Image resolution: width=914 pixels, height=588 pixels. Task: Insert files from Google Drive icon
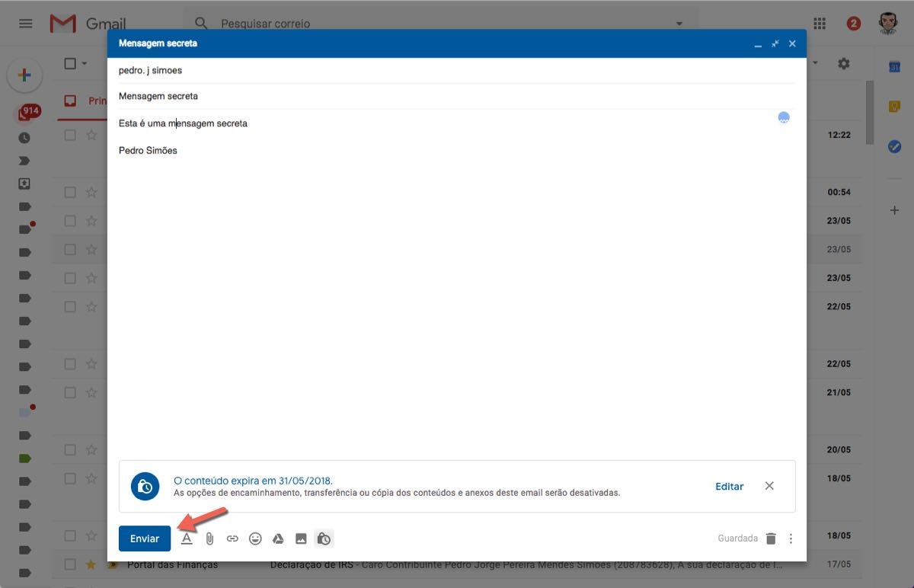278,538
